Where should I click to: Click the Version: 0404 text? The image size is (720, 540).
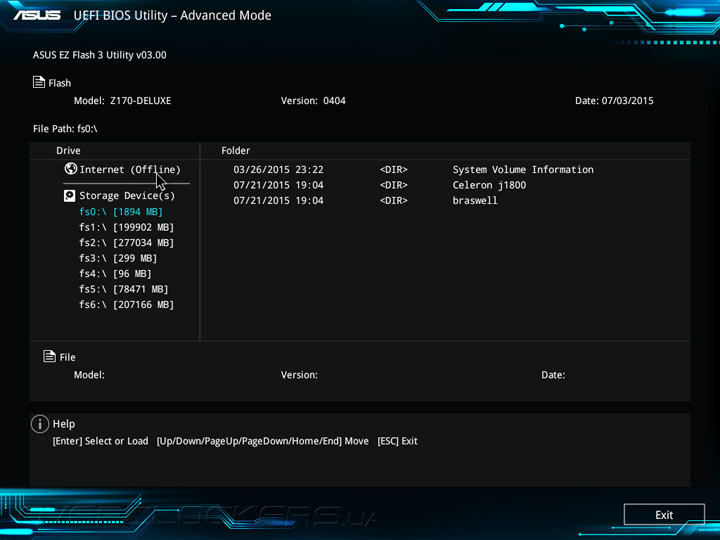pyautogui.click(x=313, y=101)
